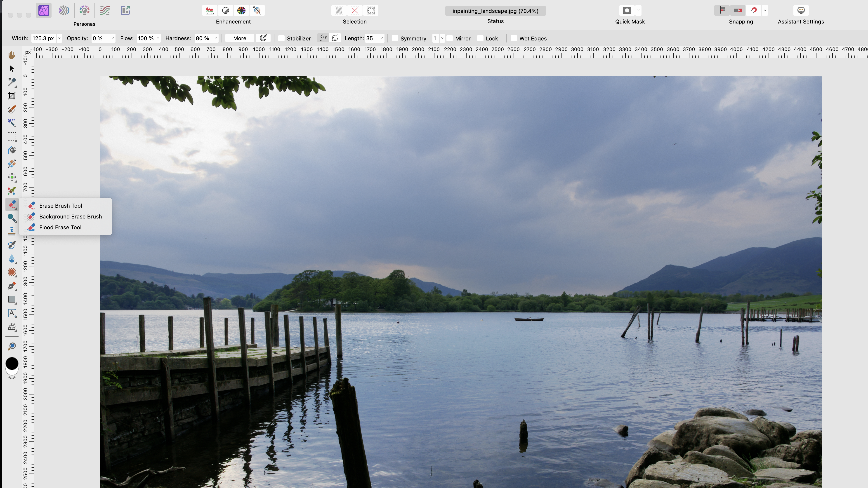Select the Crop tool
The height and width of the screenshot is (488, 868).
pyautogui.click(x=12, y=96)
